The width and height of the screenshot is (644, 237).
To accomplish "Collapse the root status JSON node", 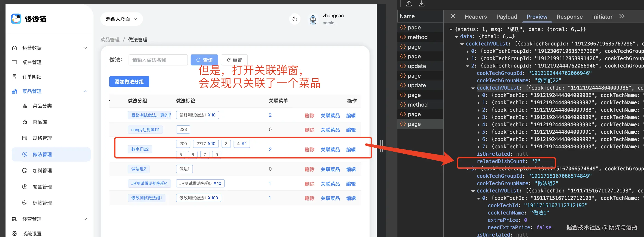I will pyautogui.click(x=451, y=30).
